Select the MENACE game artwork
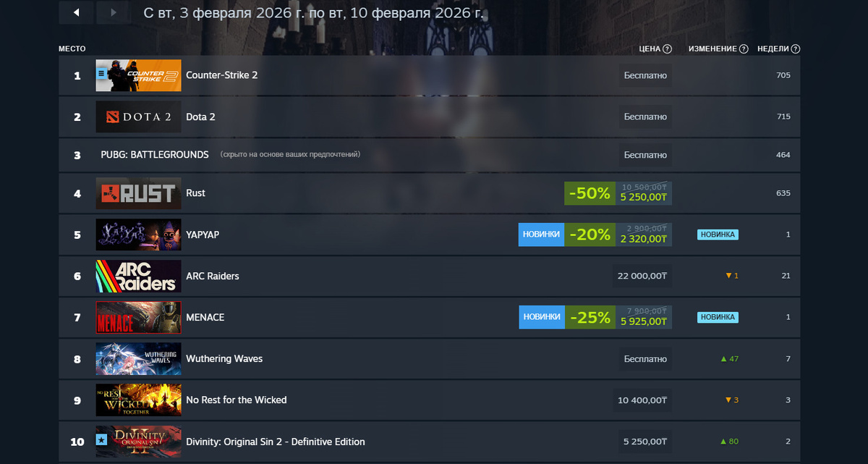This screenshot has height=464, width=868. click(138, 317)
